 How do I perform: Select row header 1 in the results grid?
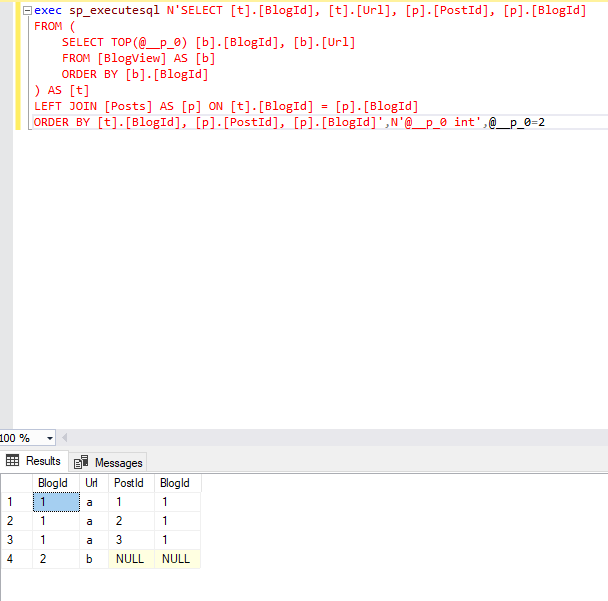point(17,502)
